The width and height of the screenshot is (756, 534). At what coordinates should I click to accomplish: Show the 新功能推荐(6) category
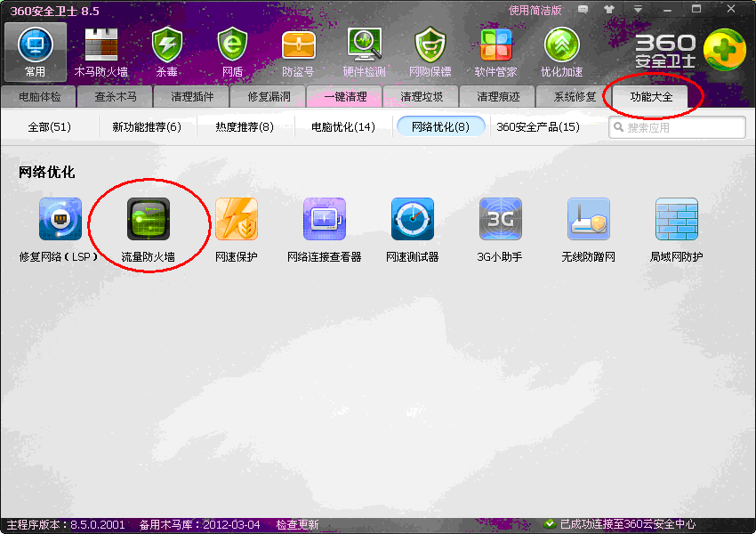click(x=147, y=127)
